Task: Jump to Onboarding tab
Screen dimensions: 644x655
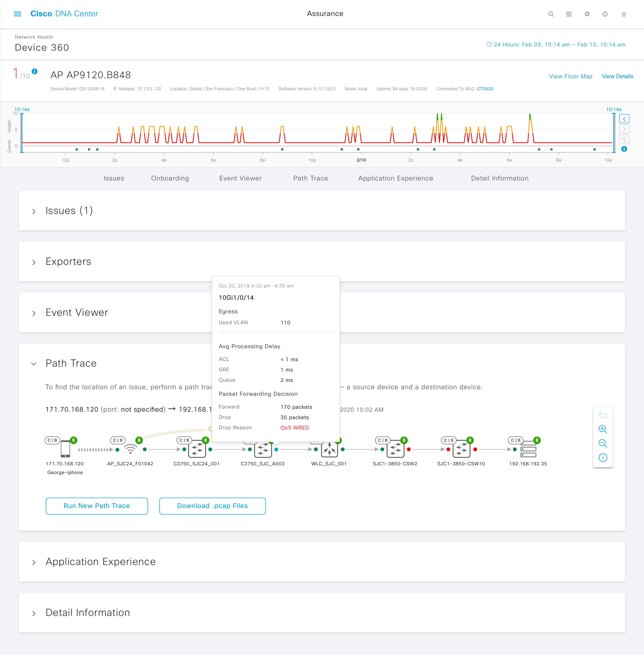Action: [x=170, y=178]
